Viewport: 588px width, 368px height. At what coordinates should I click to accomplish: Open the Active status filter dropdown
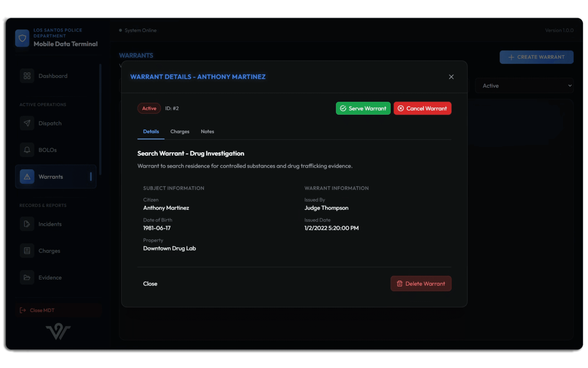tap(524, 86)
